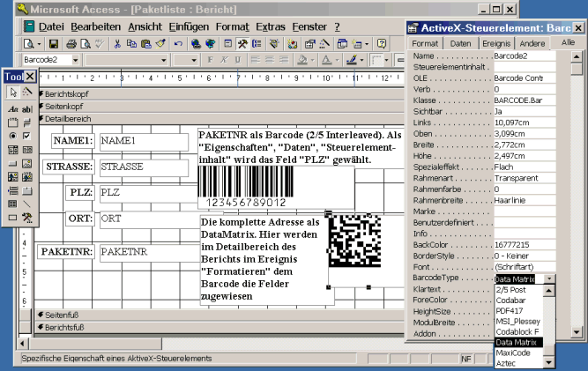The height and width of the screenshot is (371, 588).
Task: Select the Text Box 'ab|' tool
Action: tap(27, 109)
